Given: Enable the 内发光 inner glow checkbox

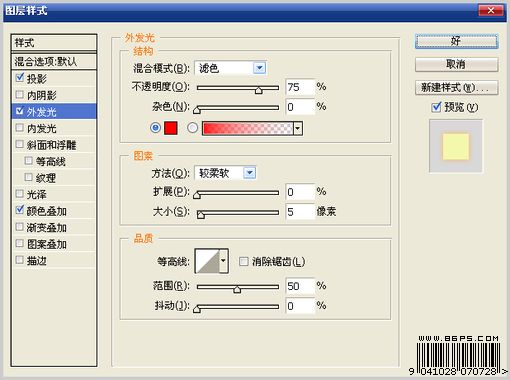Looking at the screenshot, I should click(20, 128).
